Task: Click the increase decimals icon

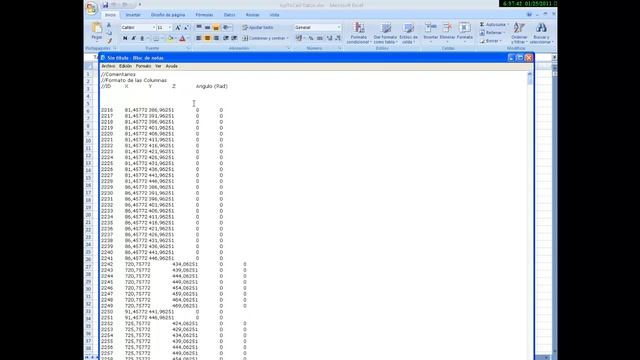Action: pyautogui.click(x=329, y=38)
